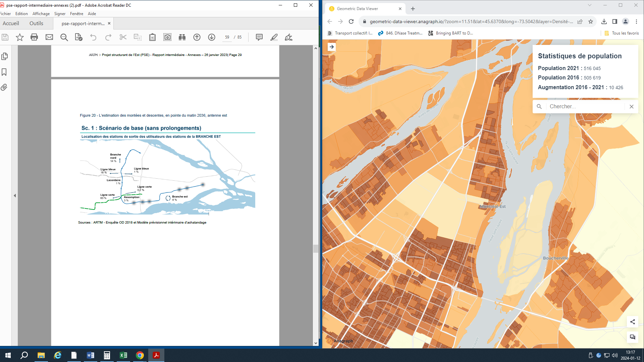Bookmark page with star in Chrome
Viewport: 644px width, 362px height.
[x=591, y=21]
